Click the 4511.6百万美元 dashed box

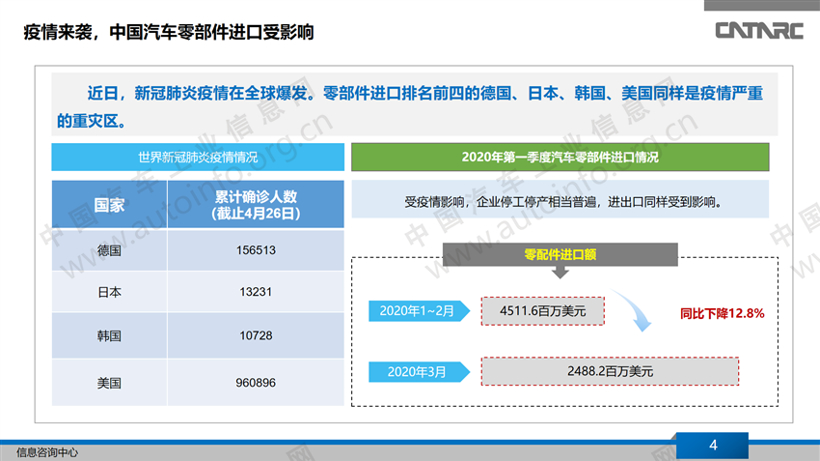[543, 311]
